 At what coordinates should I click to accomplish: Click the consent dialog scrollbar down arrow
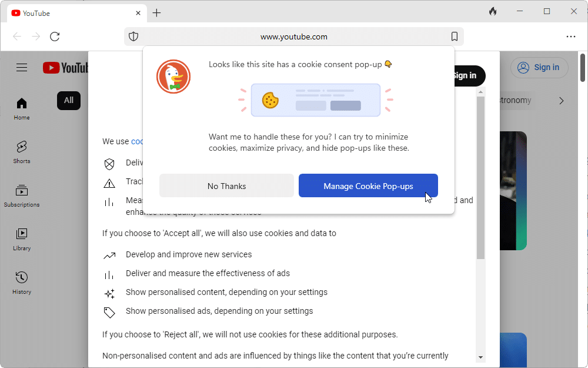click(x=480, y=357)
